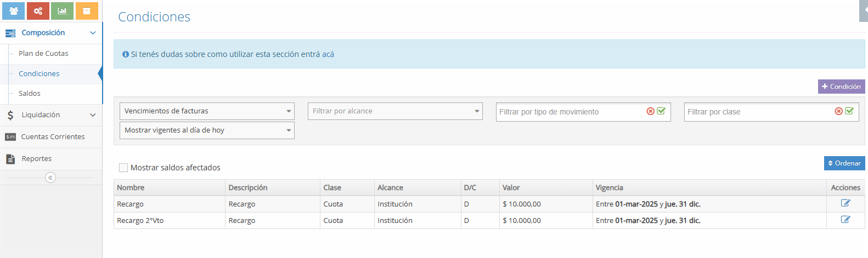Click the add Condición button
The height and width of the screenshot is (258, 868).
[841, 87]
